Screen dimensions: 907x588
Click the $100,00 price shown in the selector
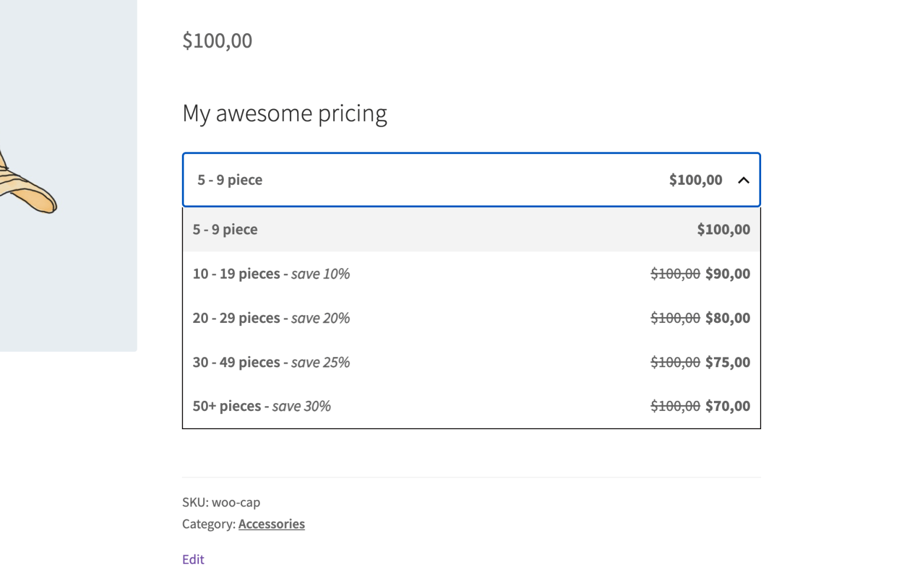click(x=695, y=180)
